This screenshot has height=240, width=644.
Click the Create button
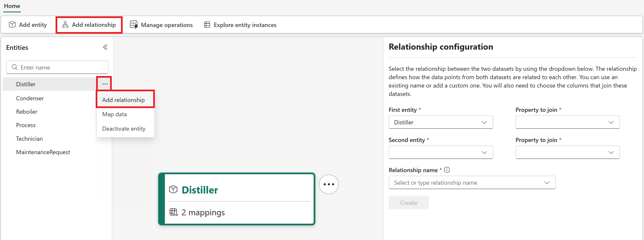click(x=409, y=203)
